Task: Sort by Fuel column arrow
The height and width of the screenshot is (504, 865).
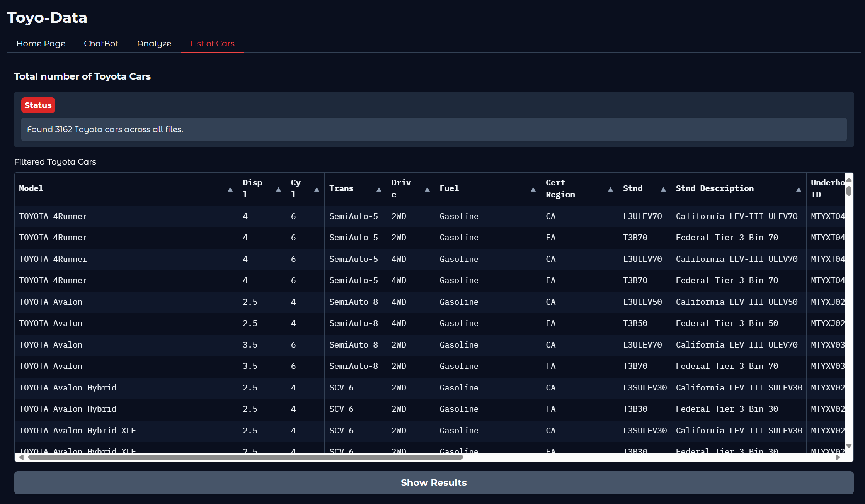Action: [x=533, y=189]
